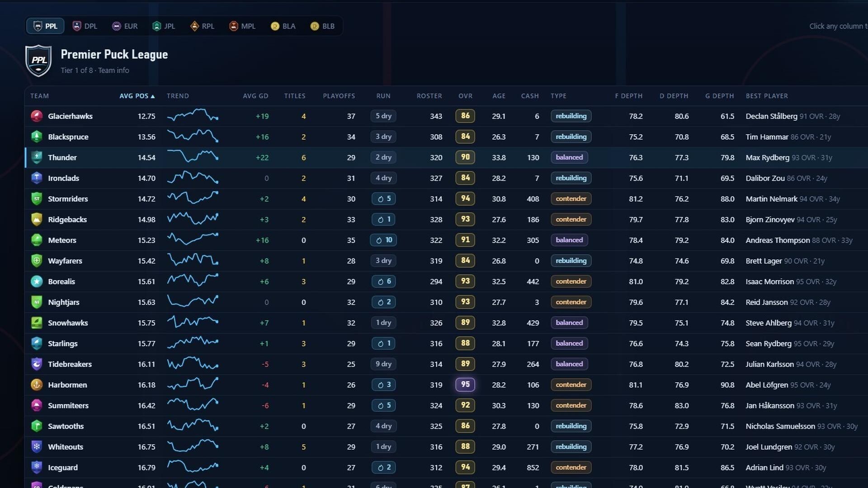Sort by AVG POS column header

pyautogui.click(x=137, y=96)
